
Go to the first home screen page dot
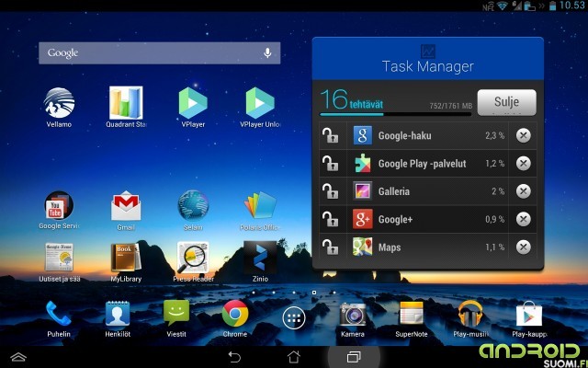[x=254, y=293]
